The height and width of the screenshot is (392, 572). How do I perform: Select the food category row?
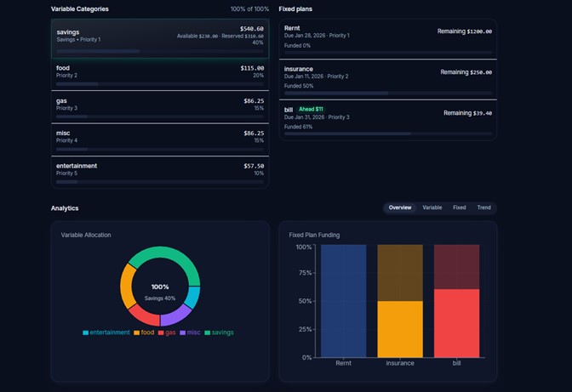(x=159, y=74)
